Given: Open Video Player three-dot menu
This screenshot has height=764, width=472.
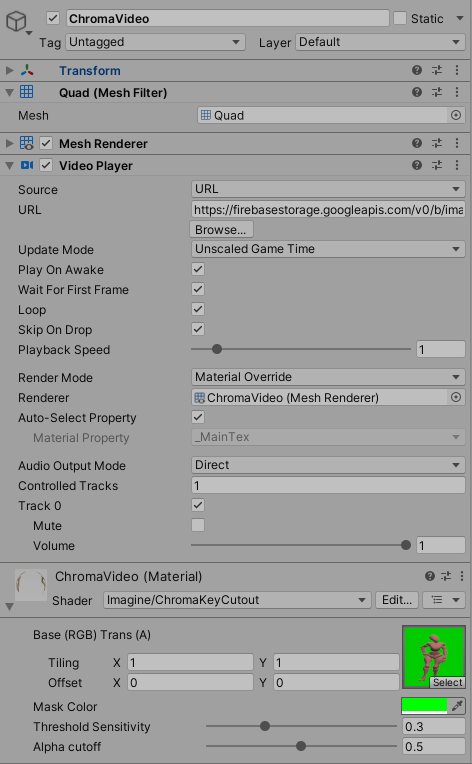Looking at the screenshot, I should [x=457, y=165].
